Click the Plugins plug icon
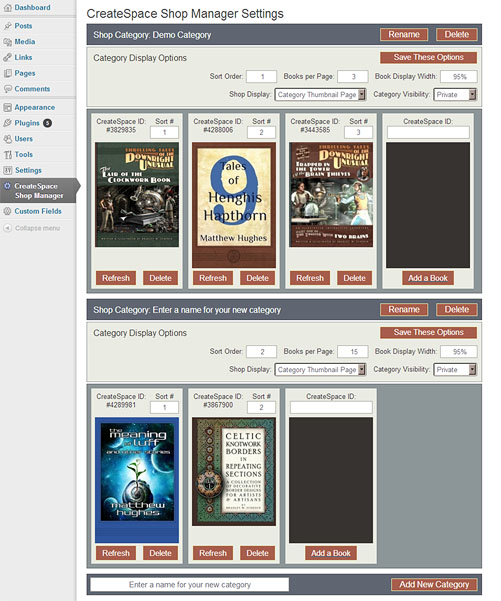This screenshot has height=601, width=501. (7, 123)
